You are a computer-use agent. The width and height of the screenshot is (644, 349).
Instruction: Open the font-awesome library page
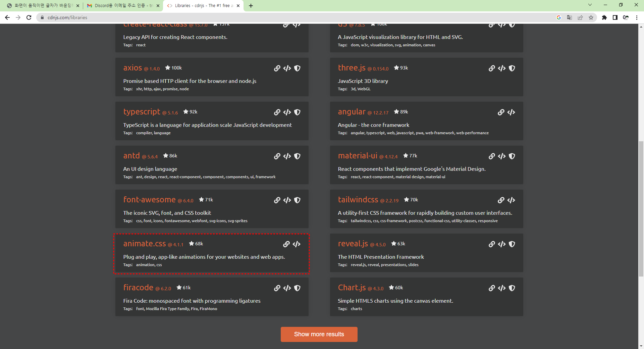pos(149,200)
